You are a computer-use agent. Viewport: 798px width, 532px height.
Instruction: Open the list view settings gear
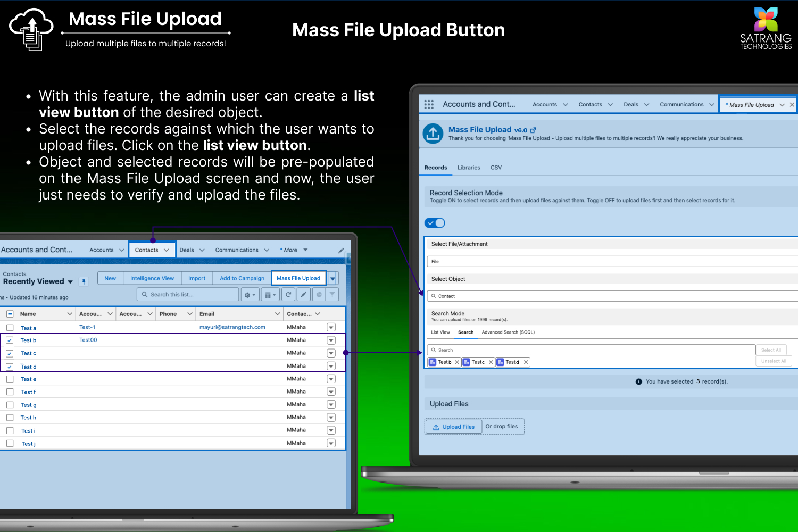[250, 294]
